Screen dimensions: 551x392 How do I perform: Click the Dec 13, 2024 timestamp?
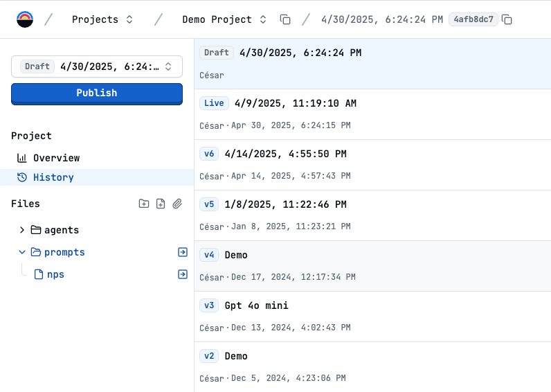(291, 328)
